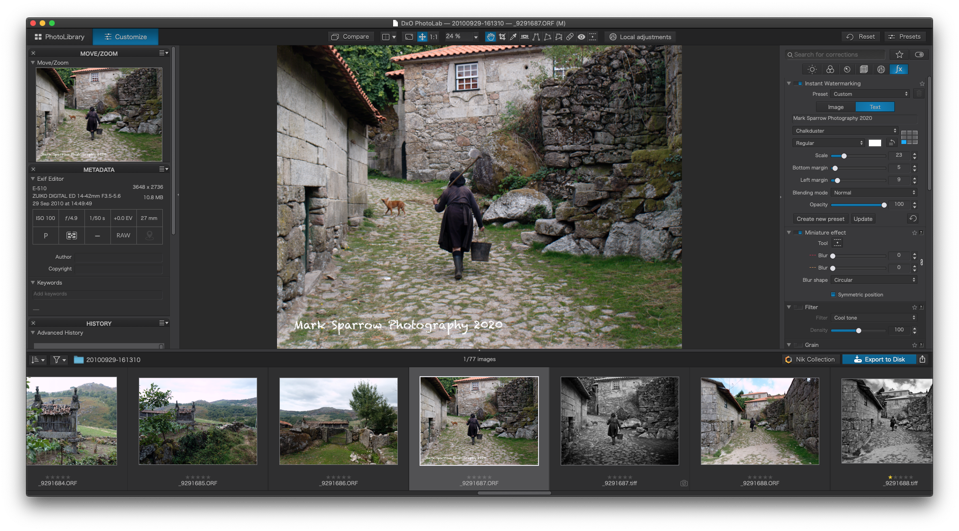Image resolution: width=959 pixels, height=531 pixels.
Task: Show the Detail corrections palette
Action: 847,69
